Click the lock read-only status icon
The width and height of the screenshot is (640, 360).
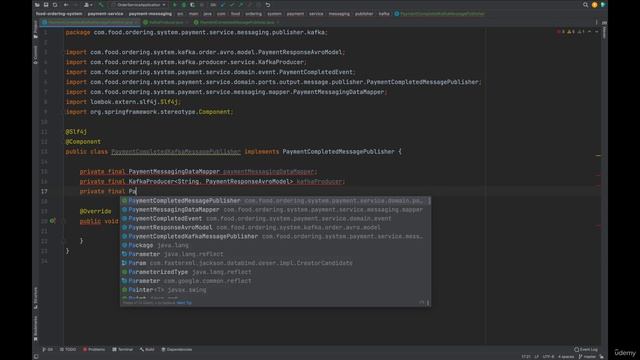coord(602,357)
